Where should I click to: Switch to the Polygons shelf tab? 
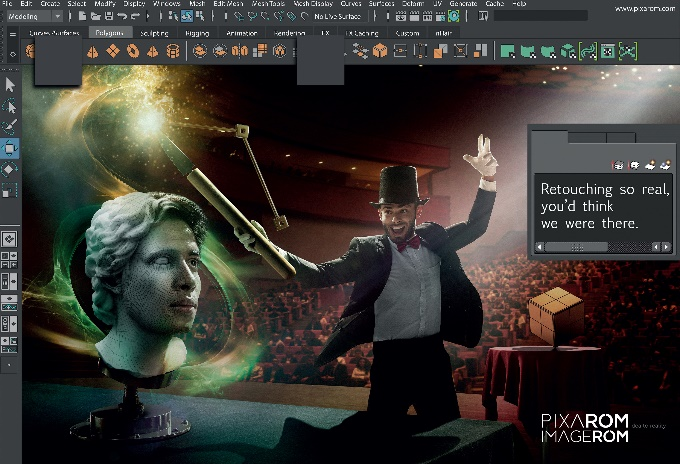click(x=109, y=33)
